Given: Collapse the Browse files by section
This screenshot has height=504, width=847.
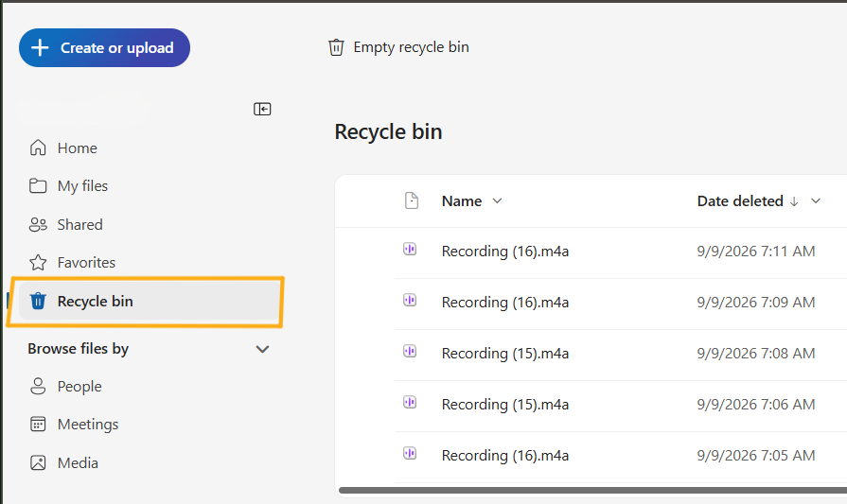Looking at the screenshot, I should click(x=262, y=349).
